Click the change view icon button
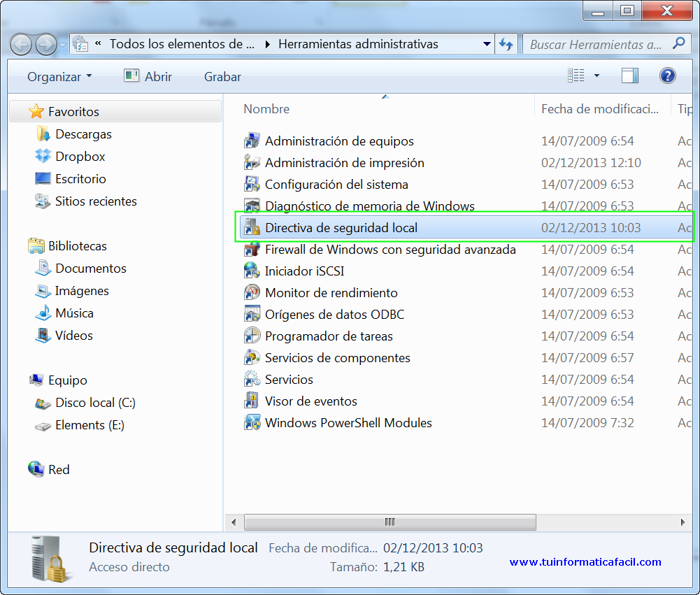 click(576, 76)
